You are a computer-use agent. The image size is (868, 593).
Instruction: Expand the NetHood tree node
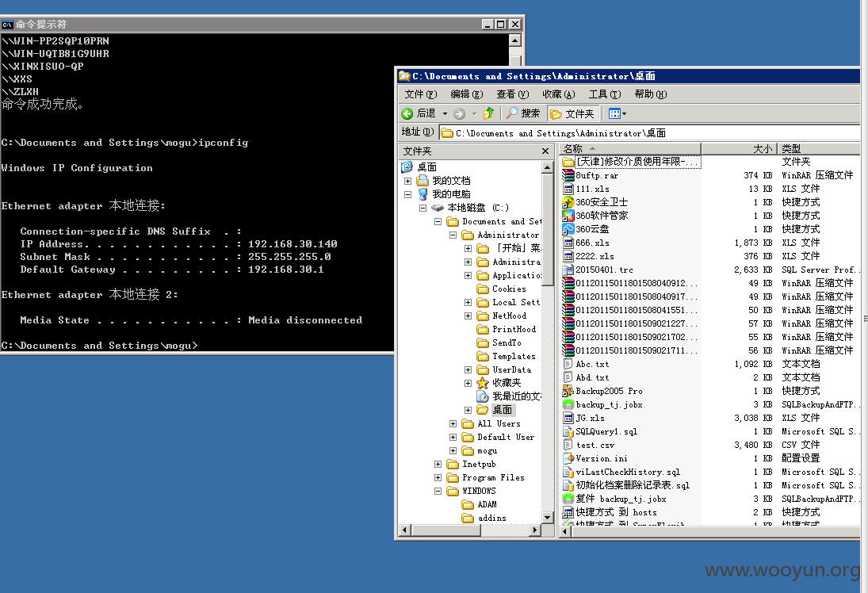click(468, 316)
